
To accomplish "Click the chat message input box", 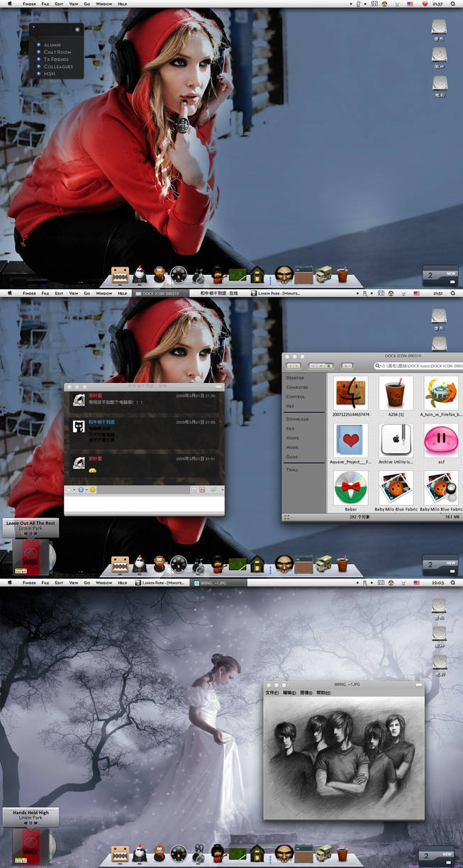I will click(144, 504).
